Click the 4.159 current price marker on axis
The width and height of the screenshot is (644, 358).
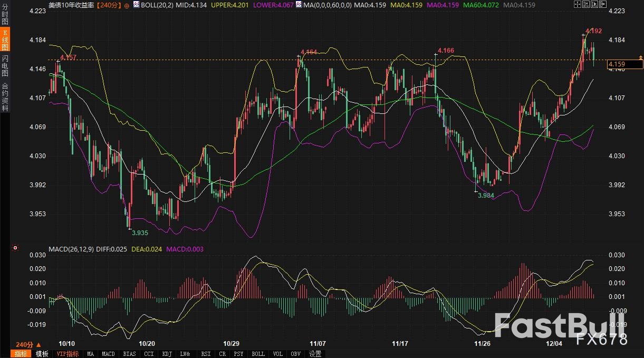pyautogui.click(x=624, y=64)
